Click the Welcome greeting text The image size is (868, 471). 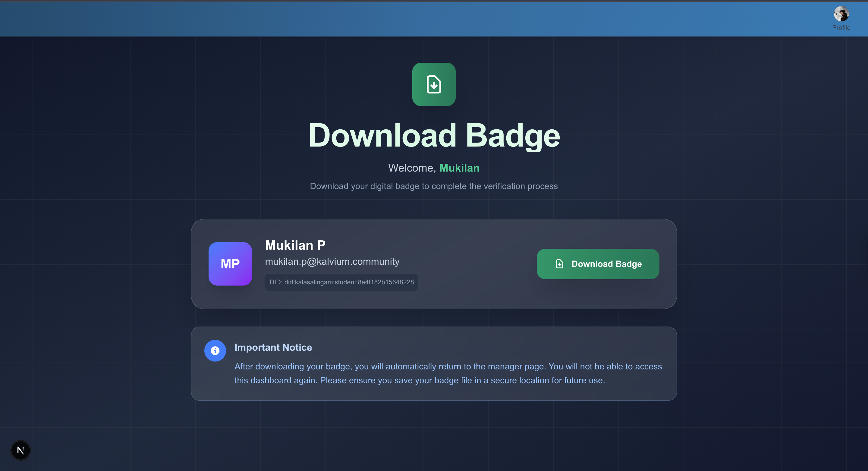click(x=412, y=168)
